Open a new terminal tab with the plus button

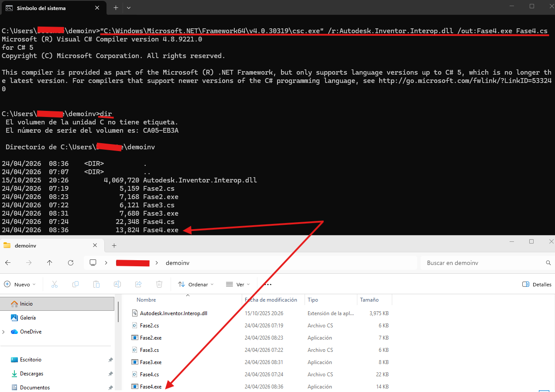pos(116,8)
